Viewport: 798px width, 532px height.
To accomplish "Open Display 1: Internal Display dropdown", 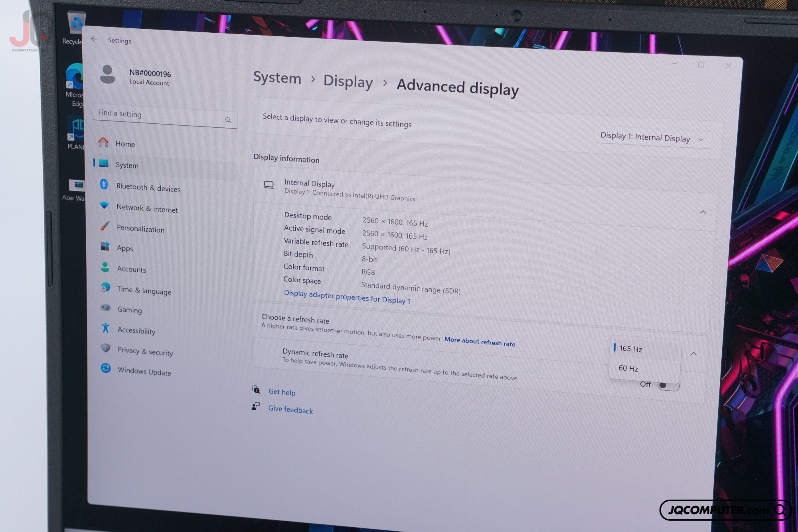I will click(x=652, y=138).
